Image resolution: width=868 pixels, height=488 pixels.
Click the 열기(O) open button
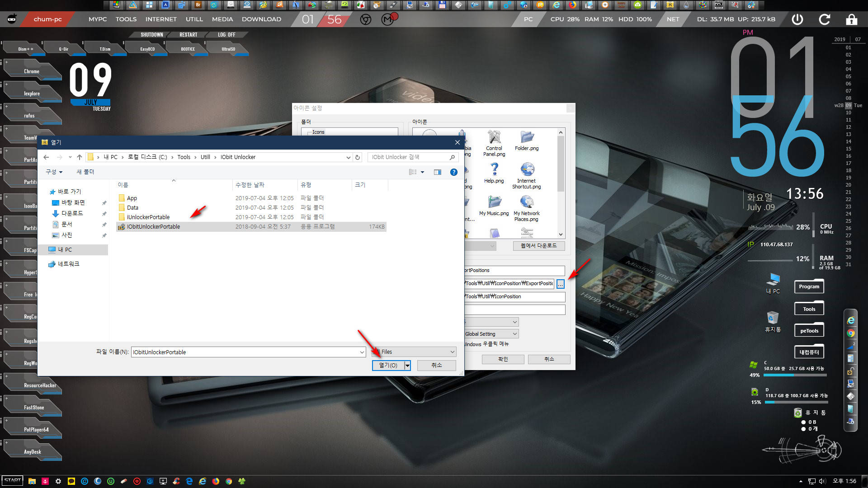click(x=388, y=366)
